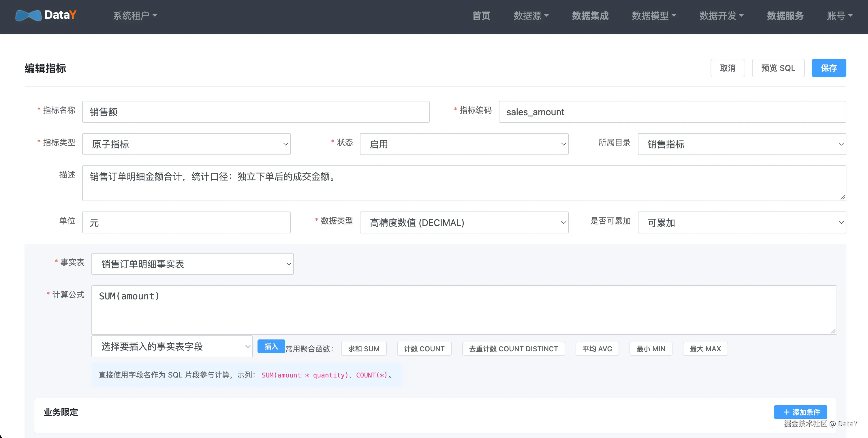868x438 pixels.
Task: Open the 数据类型 DECIMAL dropdown
Action: pyautogui.click(x=464, y=222)
